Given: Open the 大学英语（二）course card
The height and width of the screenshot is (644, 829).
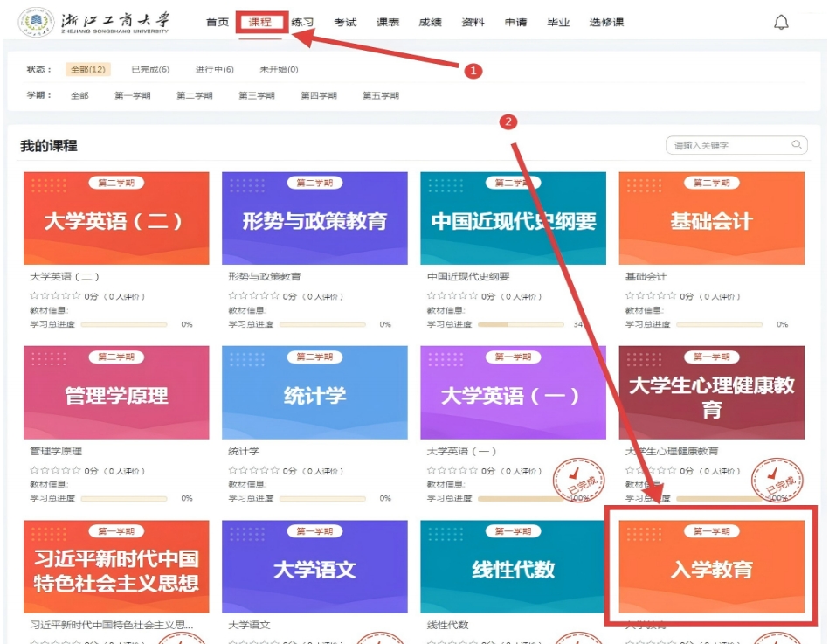Looking at the screenshot, I should (116, 218).
